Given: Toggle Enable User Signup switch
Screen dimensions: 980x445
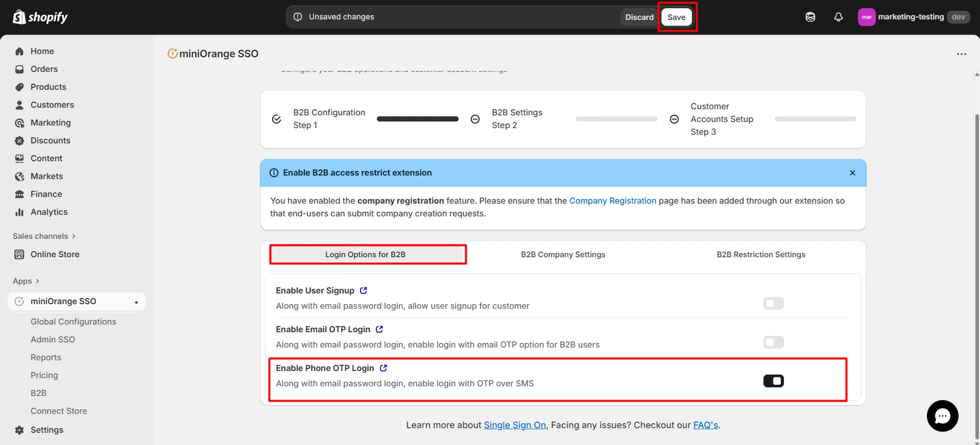Looking at the screenshot, I should tap(773, 303).
